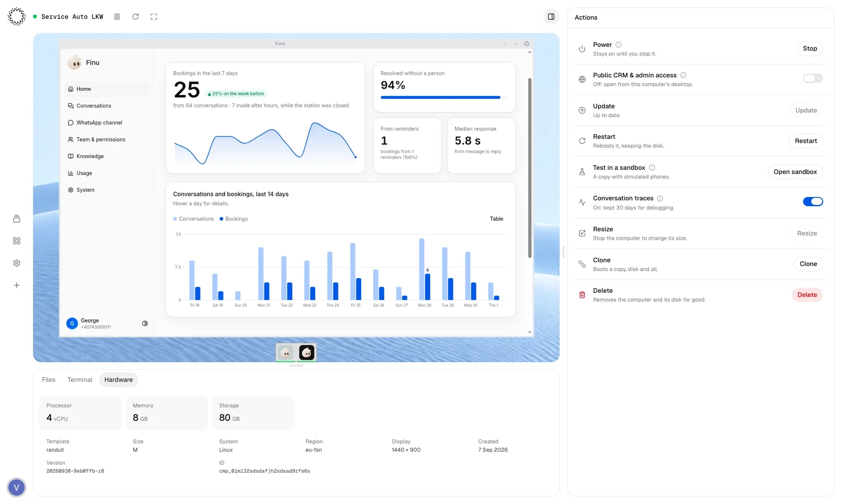842x504 pixels.
Task: Go to WhatsApp channel page
Action: pyautogui.click(x=107, y=123)
